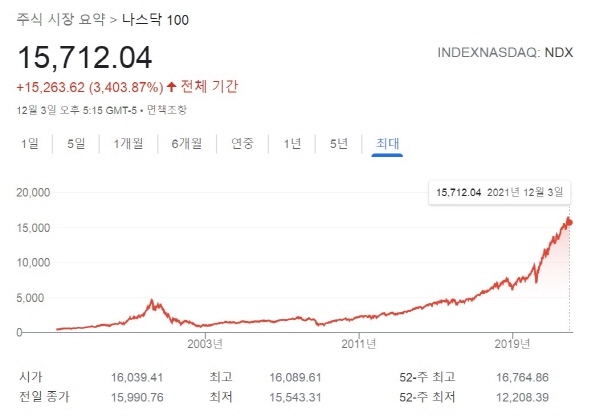Click the chart tooltip showing 2021년 12월 3일

[x=500, y=192]
